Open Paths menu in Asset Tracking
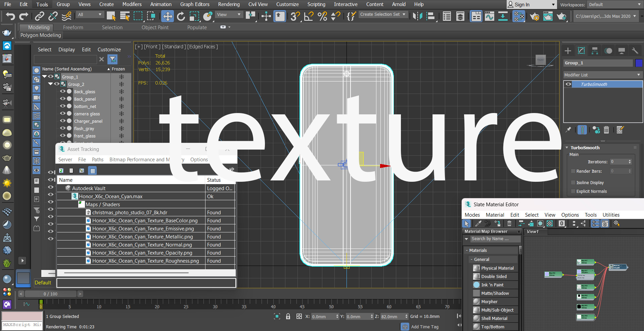The height and width of the screenshot is (331, 644). tap(98, 160)
